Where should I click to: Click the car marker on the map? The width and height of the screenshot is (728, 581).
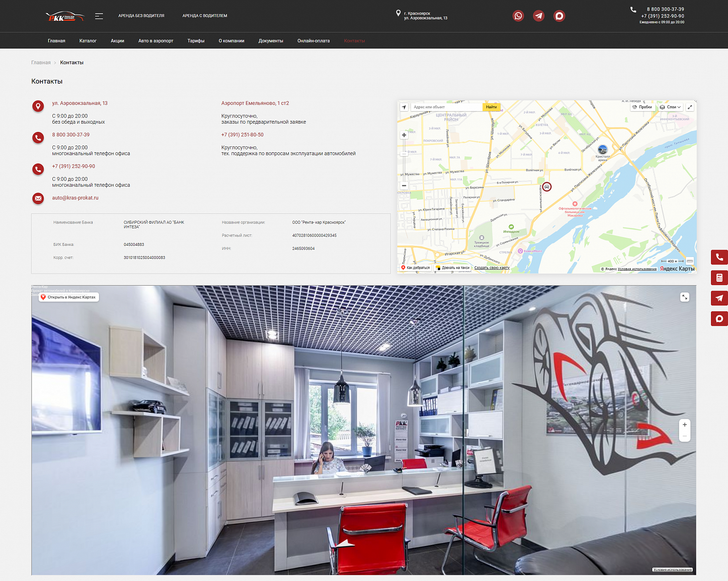point(546,187)
